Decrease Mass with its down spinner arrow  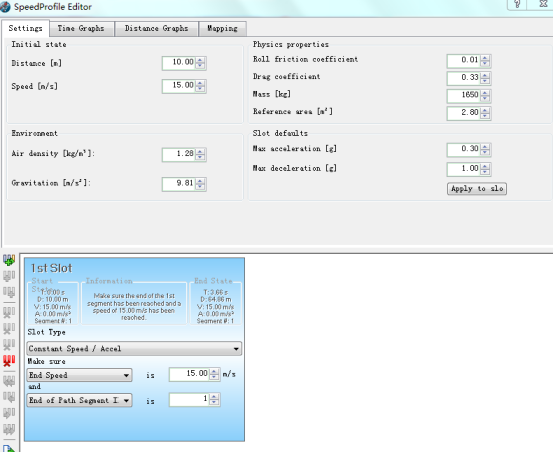pyautogui.click(x=485, y=98)
